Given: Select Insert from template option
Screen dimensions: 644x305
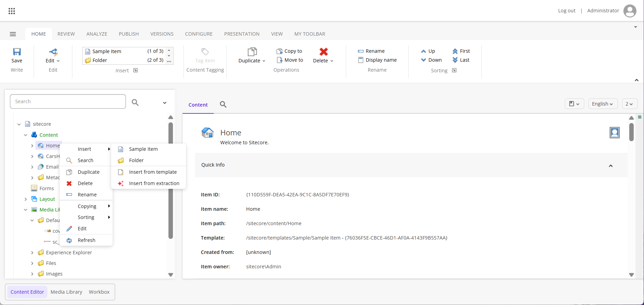Looking at the screenshot, I should pyautogui.click(x=149, y=172).
